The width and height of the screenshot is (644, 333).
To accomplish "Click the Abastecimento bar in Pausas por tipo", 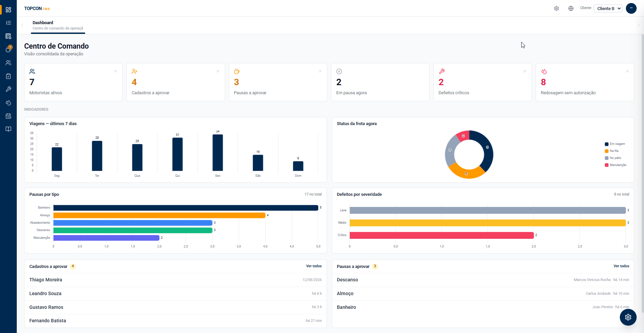I will 133,223.
